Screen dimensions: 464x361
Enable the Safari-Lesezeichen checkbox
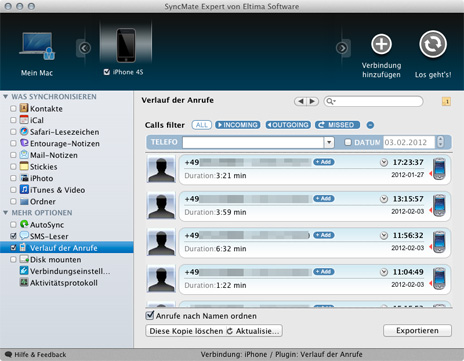pos(13,132)
